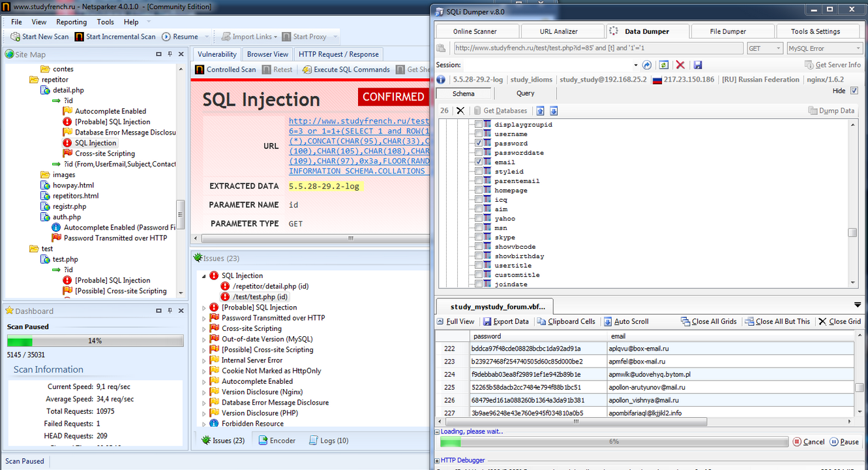Expand the HTTP Debugger section

[x=437, y=460]
